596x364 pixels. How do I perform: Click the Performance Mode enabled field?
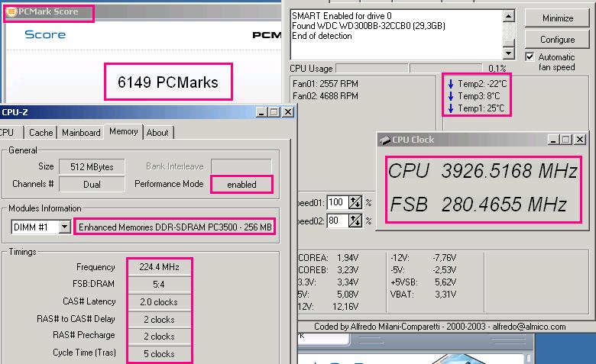coord(241,185)
